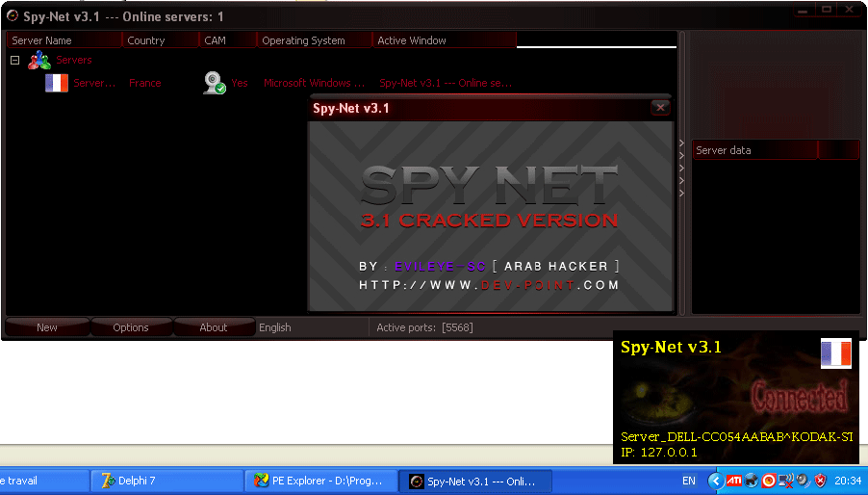Click the Spy-Net title bar eye icon
This screenshot has height=495, width=868.
click(x=13, y=16)
